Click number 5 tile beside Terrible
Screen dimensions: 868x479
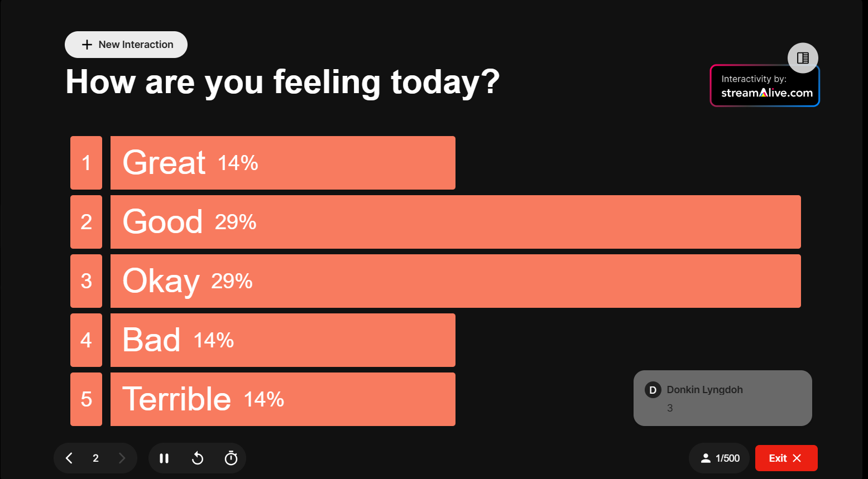click(86, 399)
